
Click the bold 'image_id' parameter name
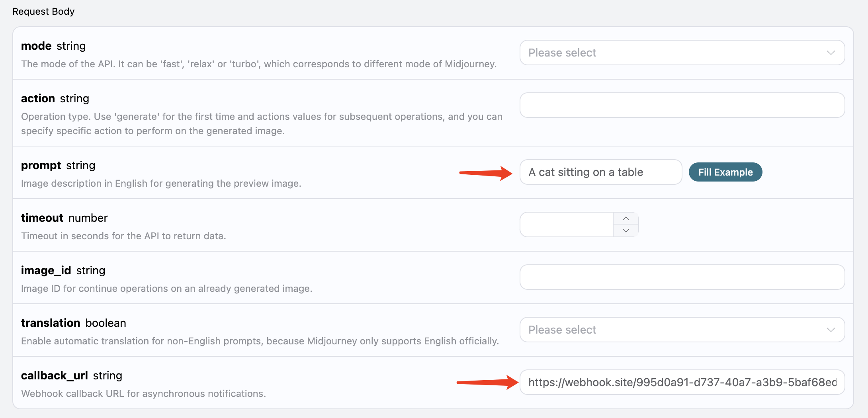point(46,271)
